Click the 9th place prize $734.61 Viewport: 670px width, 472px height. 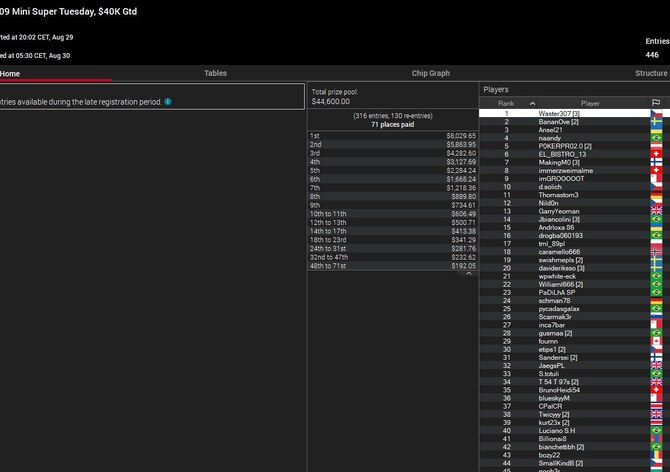click(464, 205)
